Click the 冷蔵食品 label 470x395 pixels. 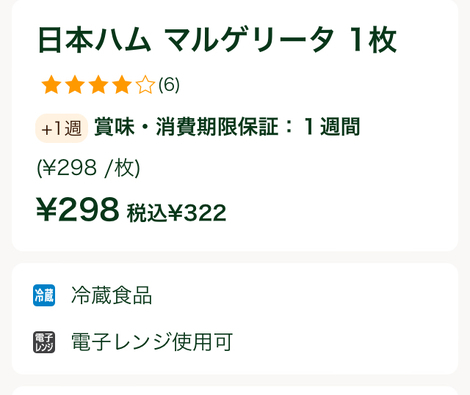pos(112,295)
